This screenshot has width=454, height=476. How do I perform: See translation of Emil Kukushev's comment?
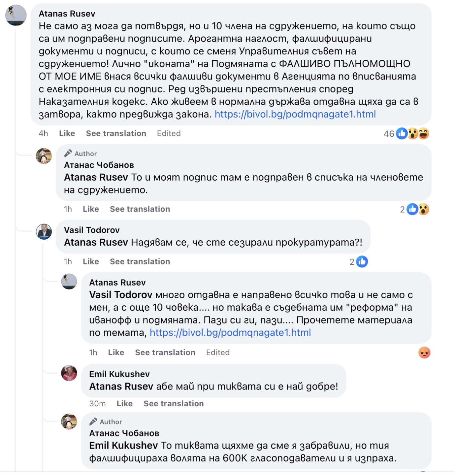[x=173, y=404]
